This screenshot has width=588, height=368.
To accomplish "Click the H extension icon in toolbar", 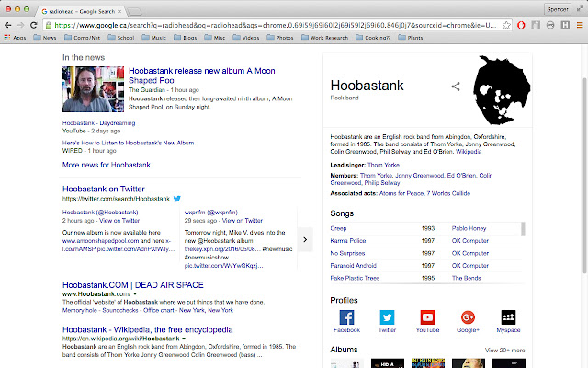I will pyautogui.click(x=565, y=25).
